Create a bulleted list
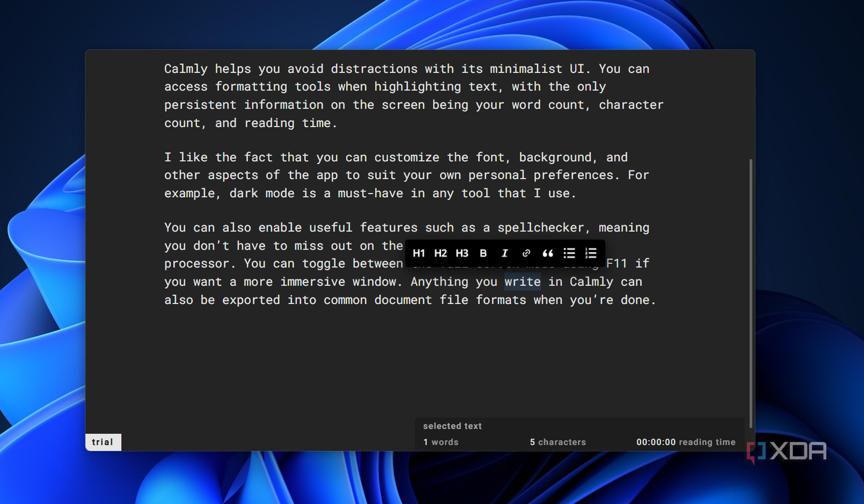Image resolution: width=864 pixels, height=504 pixels. tap(569, 253)
